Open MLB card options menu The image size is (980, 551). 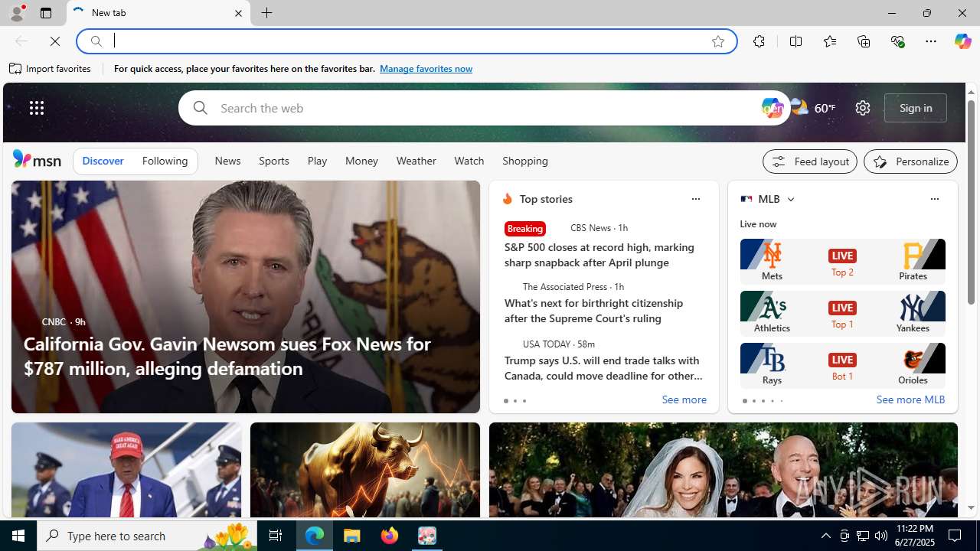[934, 199]
